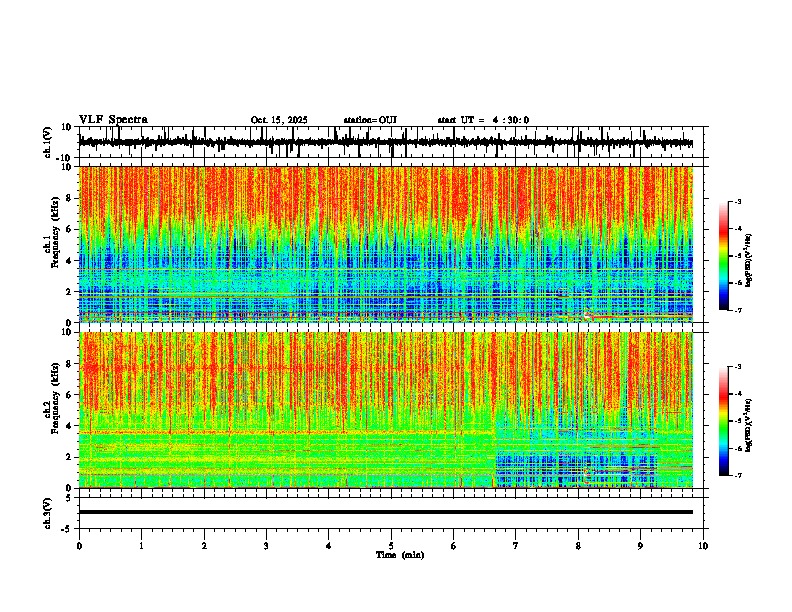Click ch.1 color bar log(PSD) unit label
792x612 pixels.
pos(749,261)
